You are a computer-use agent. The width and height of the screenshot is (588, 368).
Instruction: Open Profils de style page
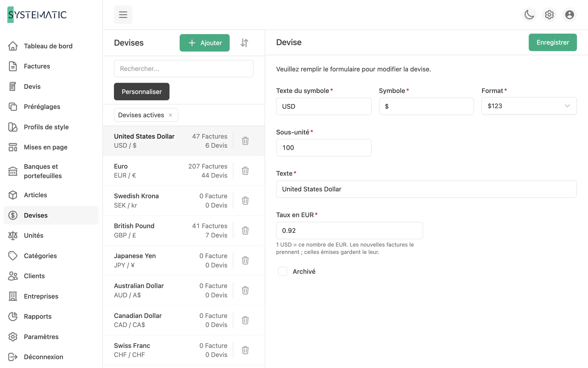pos(51,127)
